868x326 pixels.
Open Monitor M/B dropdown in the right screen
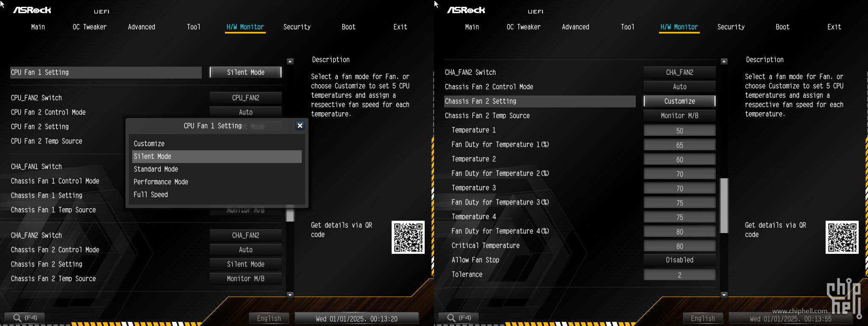pos(679,116)
